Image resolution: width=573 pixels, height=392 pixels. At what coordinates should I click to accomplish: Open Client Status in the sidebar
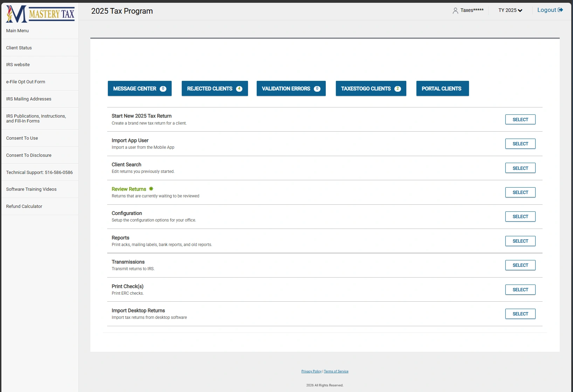point(40,48)
